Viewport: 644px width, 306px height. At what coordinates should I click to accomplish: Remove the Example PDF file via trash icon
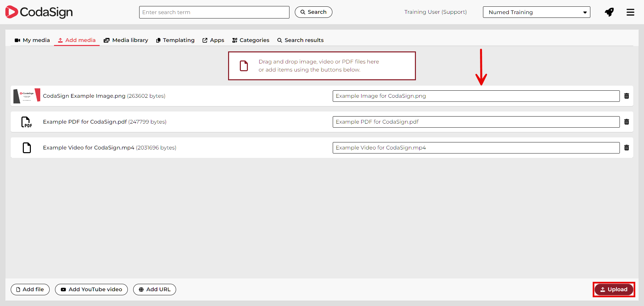click(x=626, y=122)
